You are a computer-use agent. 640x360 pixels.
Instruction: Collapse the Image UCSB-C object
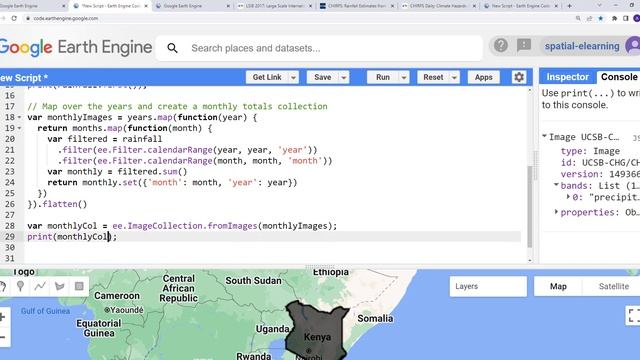[x=544, y=136]
